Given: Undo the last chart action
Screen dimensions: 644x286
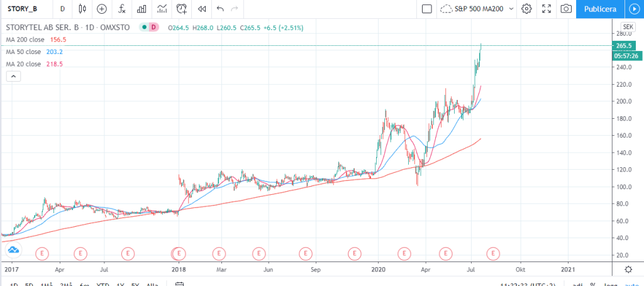Looking at the screenshot, I should [x=219, y=9].
